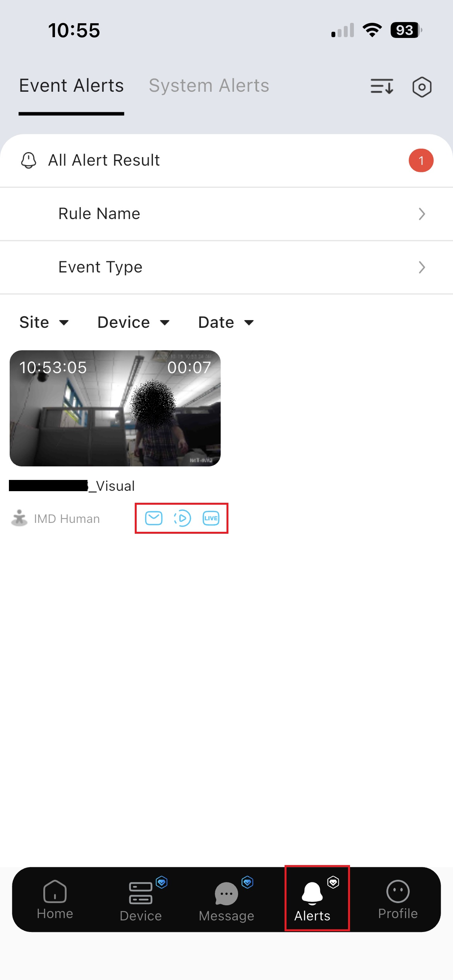Open alert settings hexagon icon

coord(422,87)
